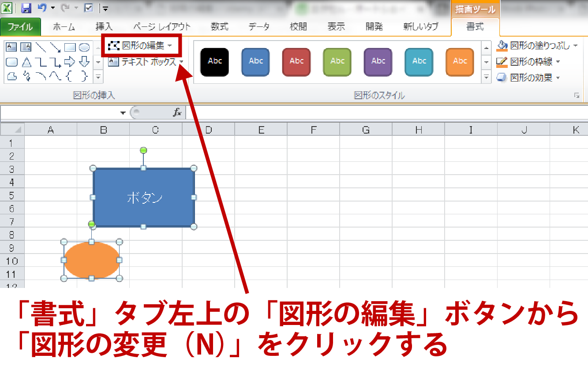
Task: Apply the green Abc shape style
Action: click(337, 62)
